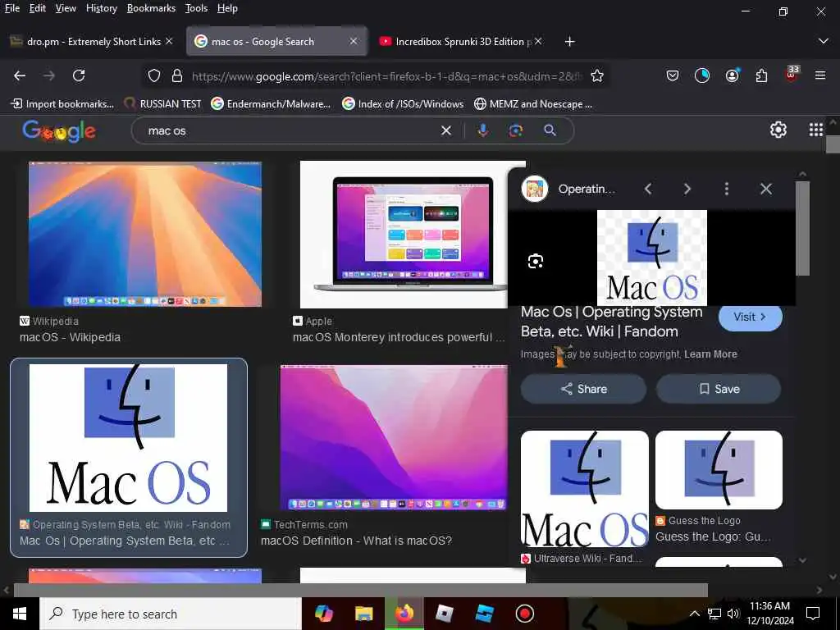Screen dimensions: 840x630
Task: Open the extensions puzzle icon
Action: point(761,76)
